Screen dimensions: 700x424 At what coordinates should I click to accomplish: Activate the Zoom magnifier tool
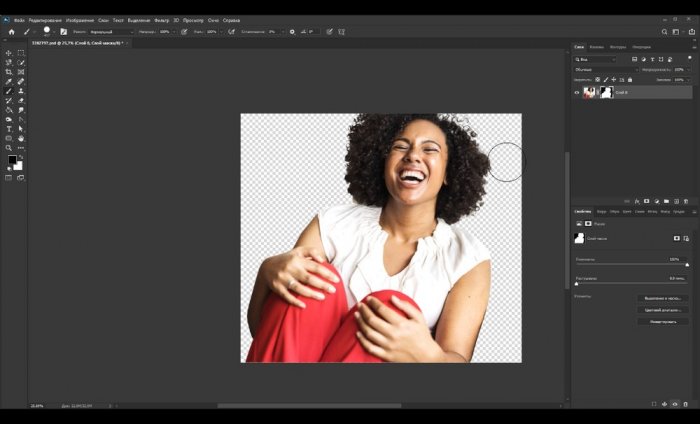9,148
